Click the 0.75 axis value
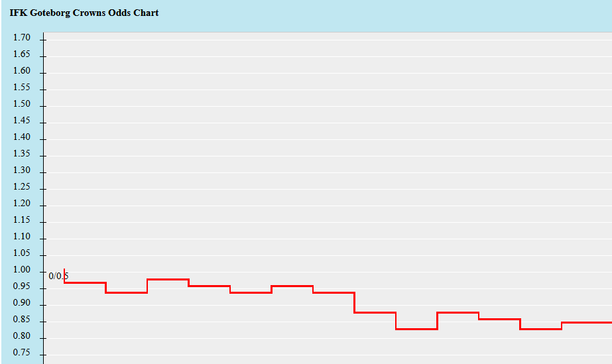The width and height of the screenshot is (612, 364). click(x=21, y=353)
